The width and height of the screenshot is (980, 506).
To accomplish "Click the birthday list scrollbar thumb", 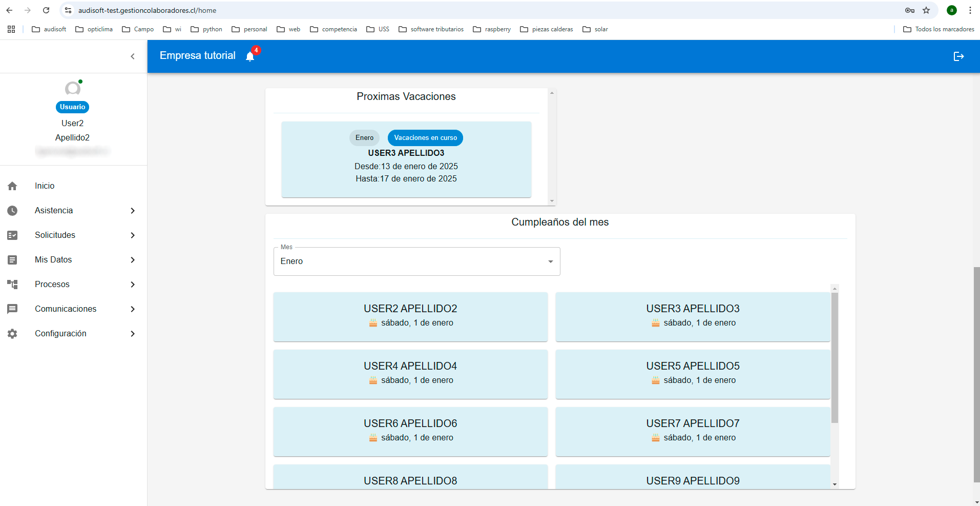I will 835,357.
